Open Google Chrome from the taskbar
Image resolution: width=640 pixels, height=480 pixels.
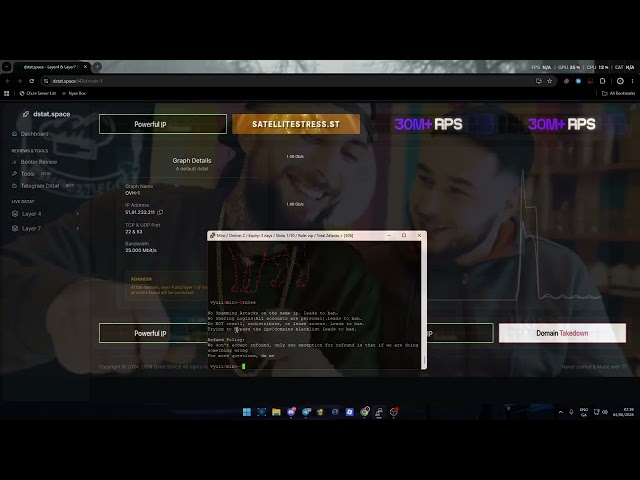coord(364,412)
